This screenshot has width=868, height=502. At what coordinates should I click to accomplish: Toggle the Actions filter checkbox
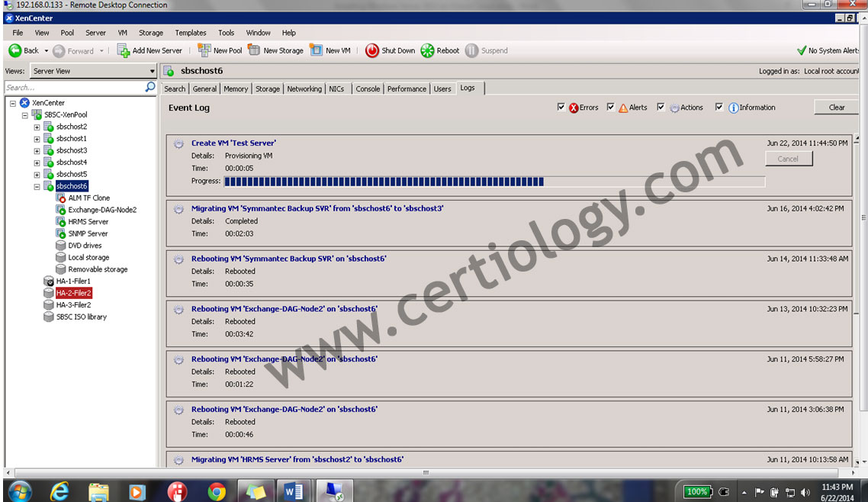661,108
